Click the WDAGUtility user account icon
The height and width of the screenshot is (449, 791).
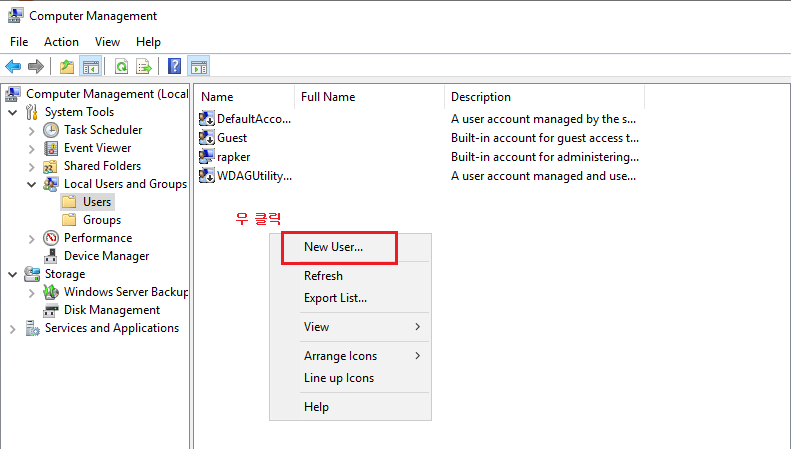207,176
